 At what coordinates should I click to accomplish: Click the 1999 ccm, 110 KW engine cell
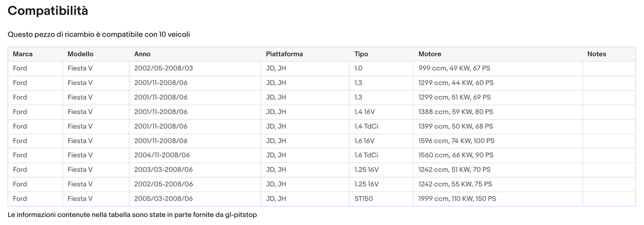pos(457,199)
